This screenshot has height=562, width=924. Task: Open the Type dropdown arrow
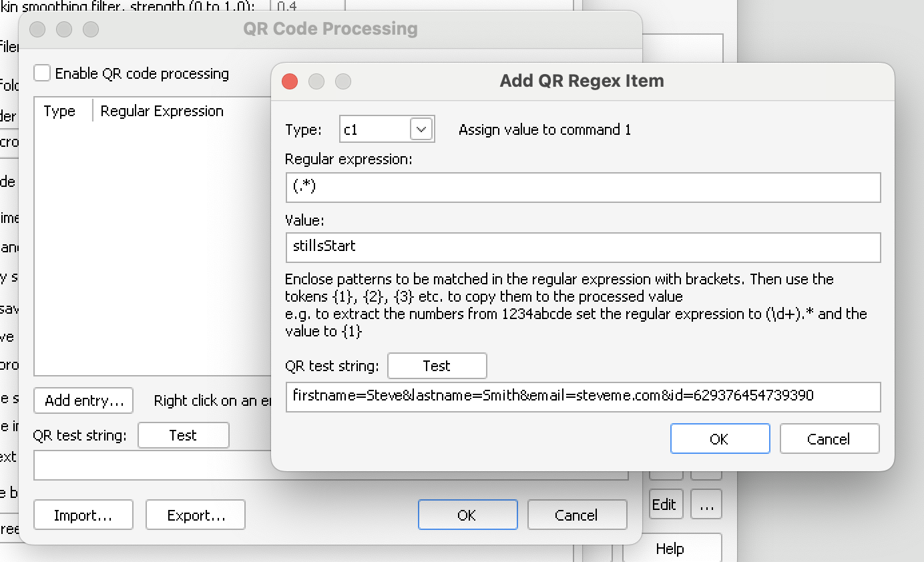421,129
